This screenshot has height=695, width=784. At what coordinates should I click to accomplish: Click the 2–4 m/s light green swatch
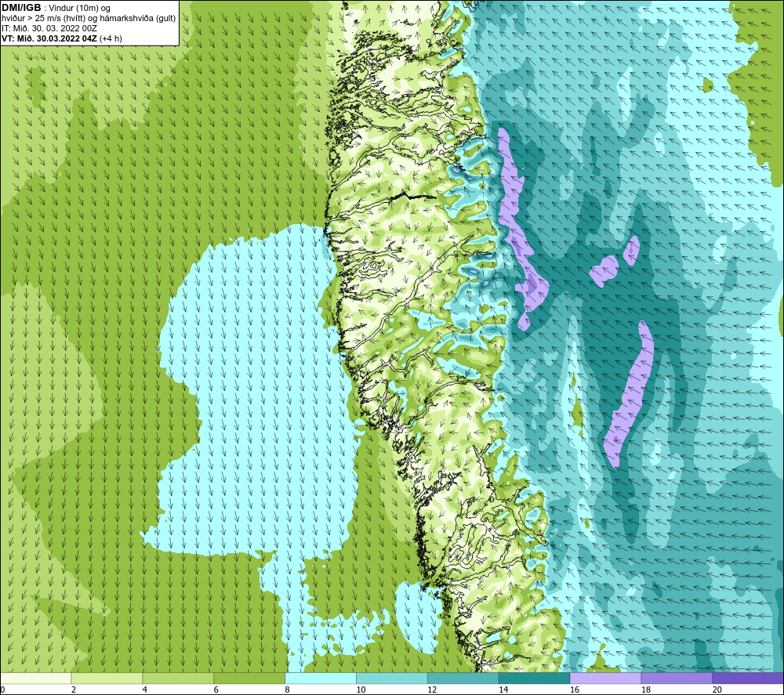coord(107,679)
